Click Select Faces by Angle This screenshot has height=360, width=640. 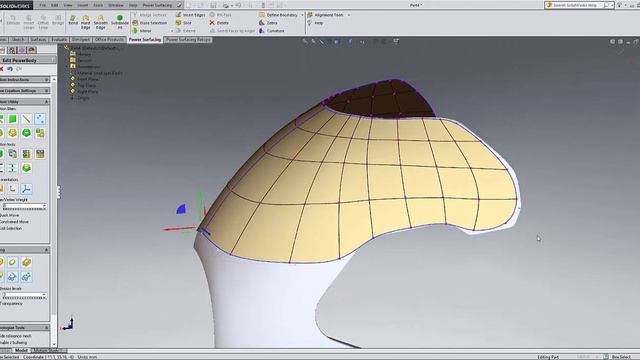click(x=232, y=31)
